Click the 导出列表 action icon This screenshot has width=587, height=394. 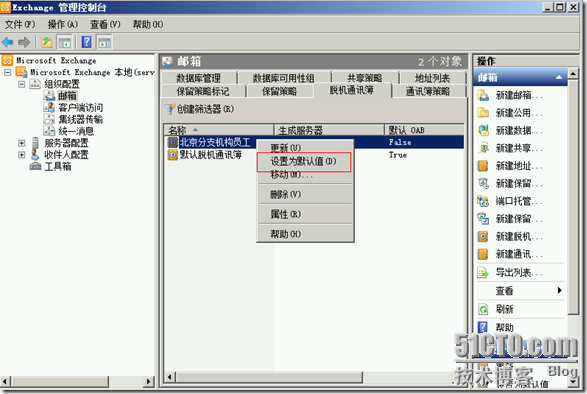tap(483, 272)
